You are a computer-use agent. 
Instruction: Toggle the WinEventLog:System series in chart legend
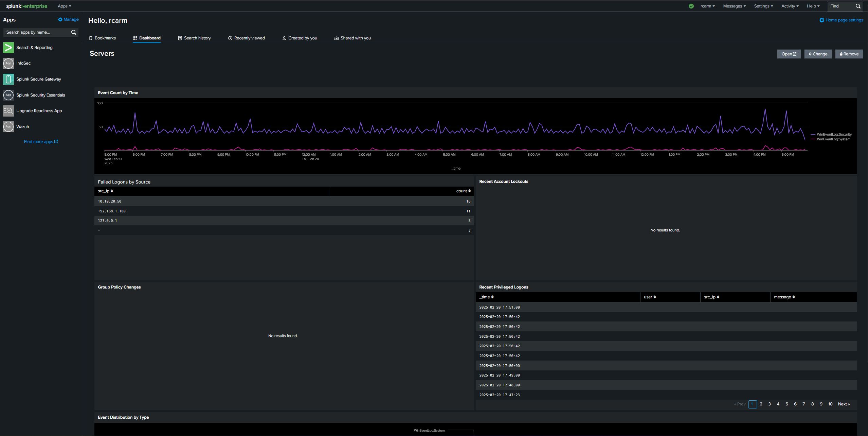[x=831, y=139]
